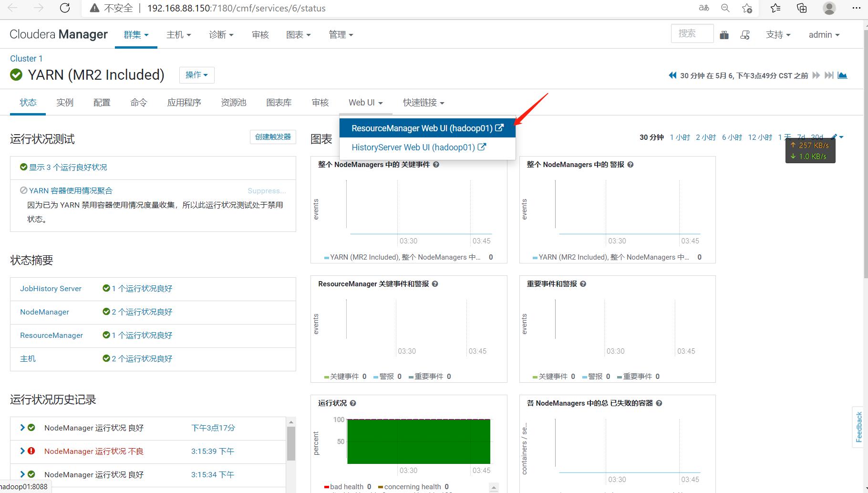Open the 操作 actions dropdown button
The image size is (868, 493).
(196, 75)
